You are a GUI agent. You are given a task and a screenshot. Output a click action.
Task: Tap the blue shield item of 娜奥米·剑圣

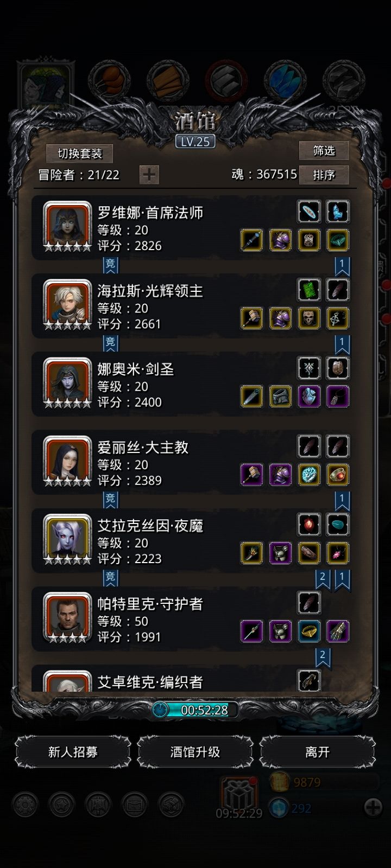tap(309, 396)
